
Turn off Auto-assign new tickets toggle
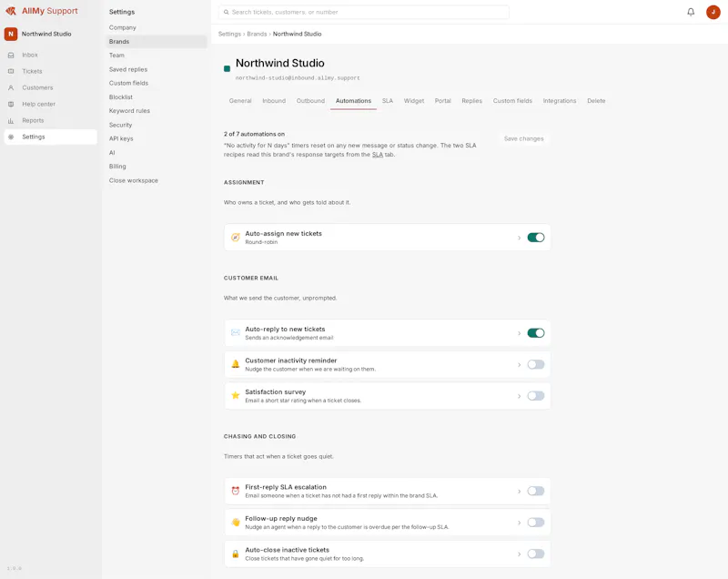click(536, 238)
